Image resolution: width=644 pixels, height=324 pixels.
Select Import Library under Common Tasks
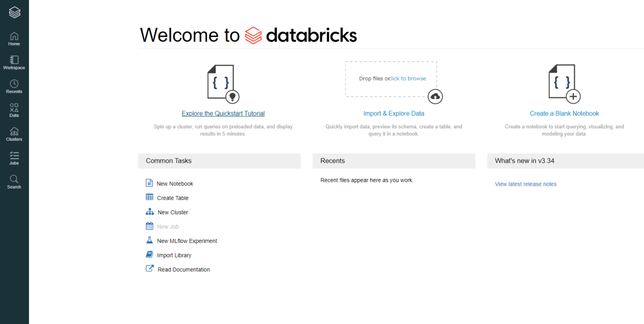click(x=174, y=255)
